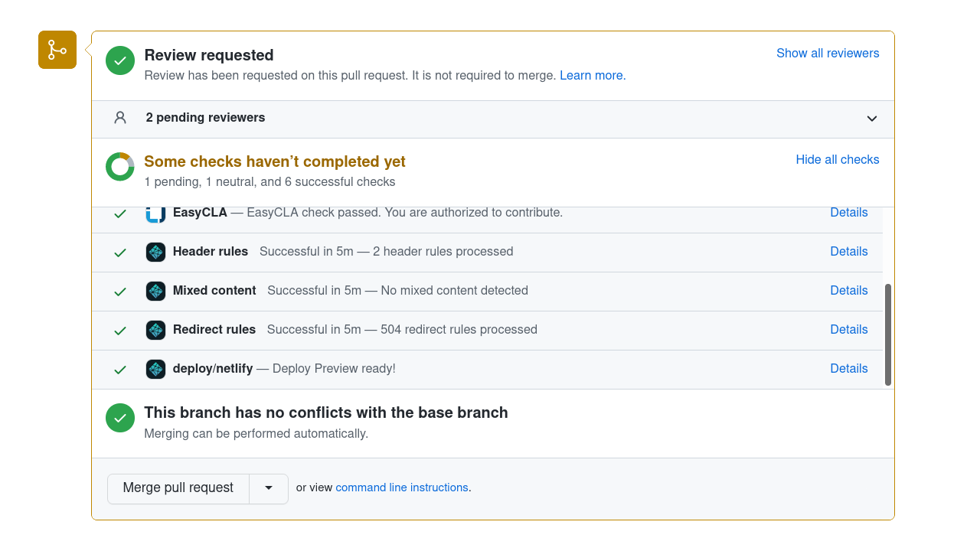Click the Netlify icon beside deploy/netlify
Screen dimensions: 980x551
pos(155,368)
